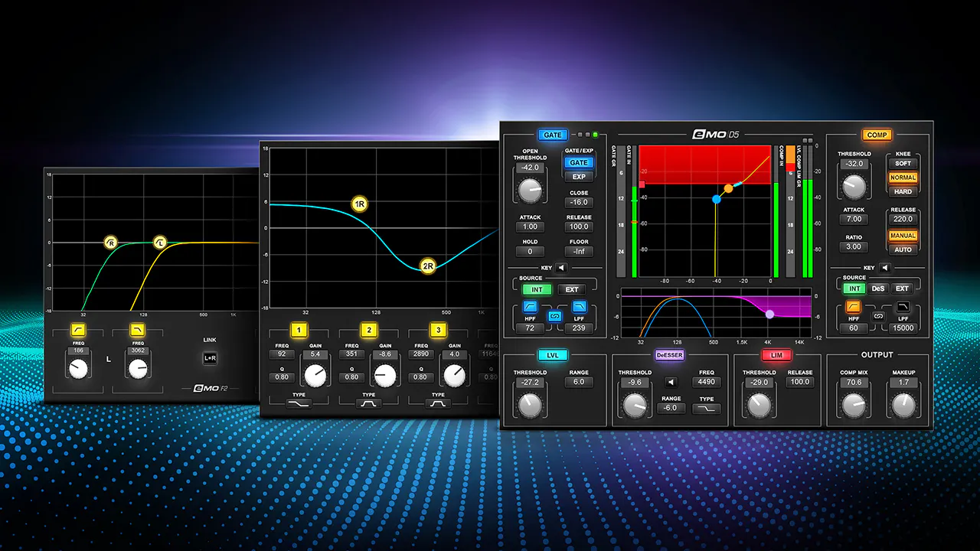Toggle the compressor sidechain LPF filter icon
This screenshot has height=551, width=980.
[x=903, y=308]
